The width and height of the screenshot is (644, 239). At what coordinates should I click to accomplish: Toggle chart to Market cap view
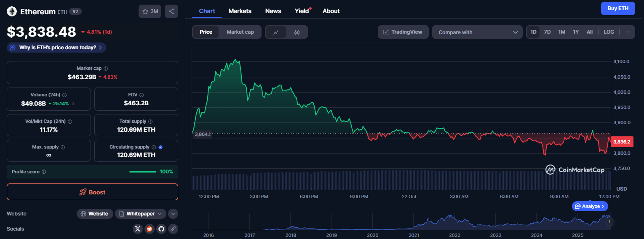pyautogui.click(x=240, y=32)
